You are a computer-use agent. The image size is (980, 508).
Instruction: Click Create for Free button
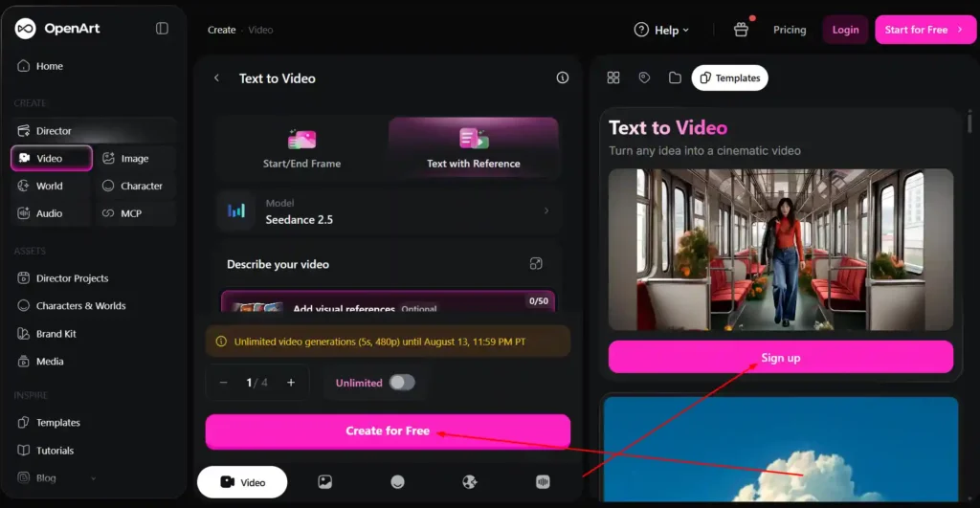click(x=388, y=431)
